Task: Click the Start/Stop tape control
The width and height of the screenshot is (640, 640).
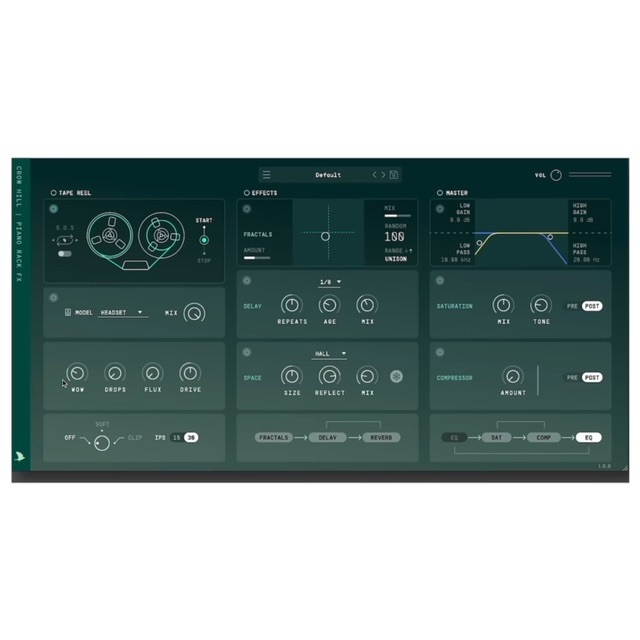Action: pos(204,240)
